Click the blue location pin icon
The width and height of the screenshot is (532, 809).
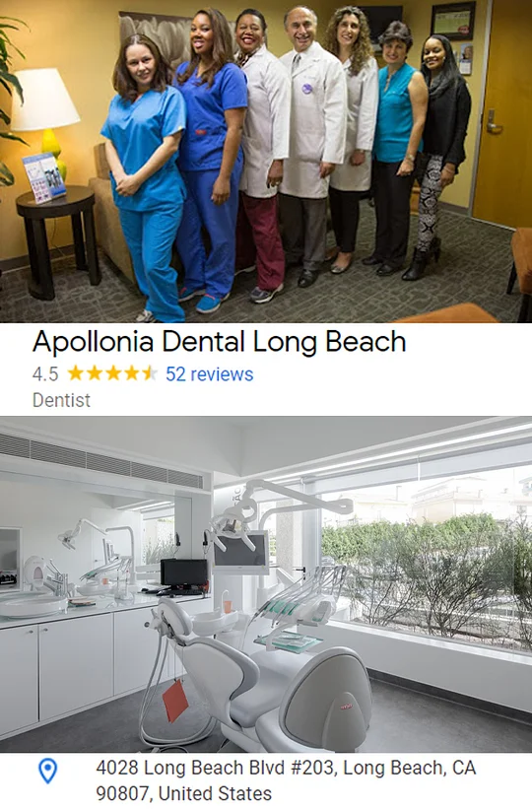[48, 771]
